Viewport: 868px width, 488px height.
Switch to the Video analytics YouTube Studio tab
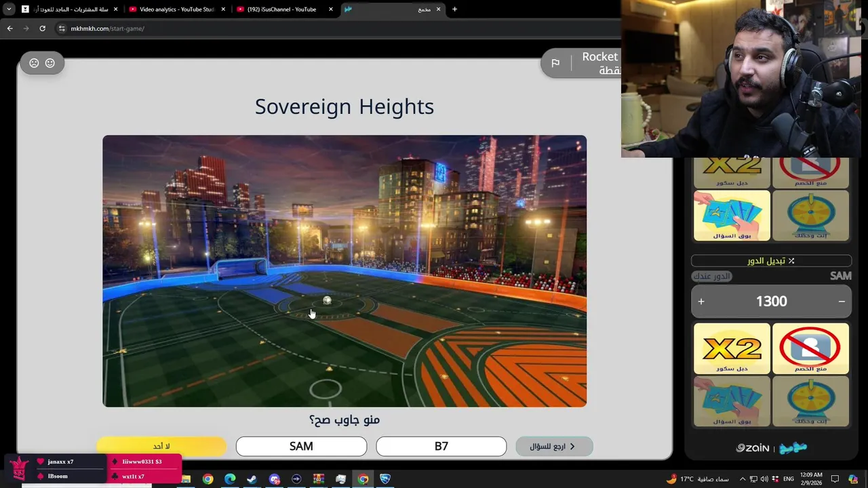tap(176, 9)
